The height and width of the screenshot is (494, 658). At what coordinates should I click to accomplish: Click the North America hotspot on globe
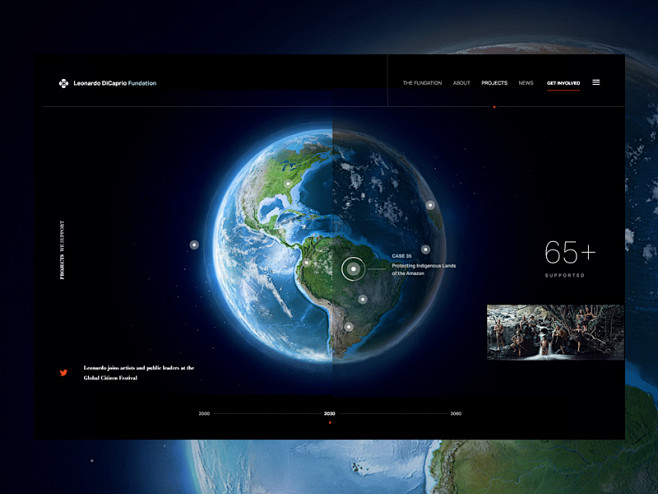click(287, 184)
